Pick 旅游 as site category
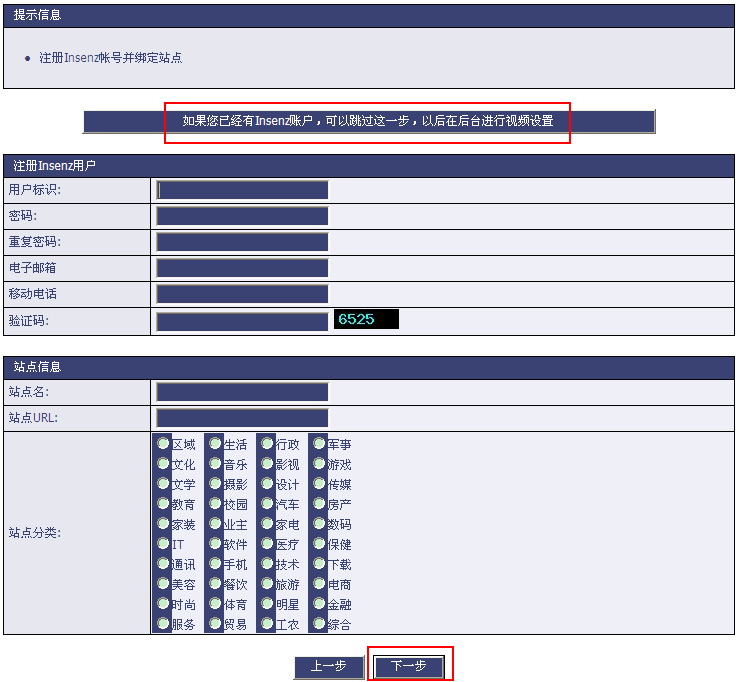 267,584
